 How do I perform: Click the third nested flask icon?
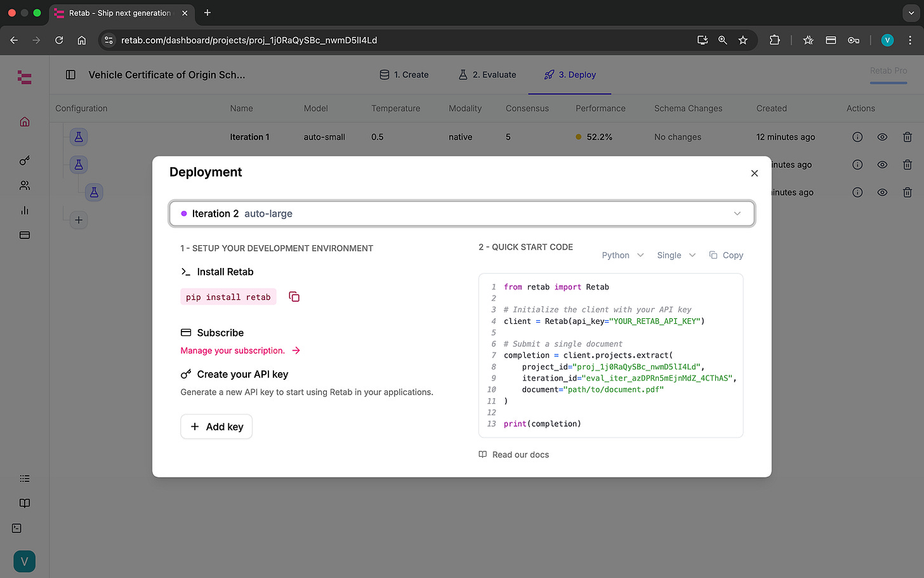94,192
